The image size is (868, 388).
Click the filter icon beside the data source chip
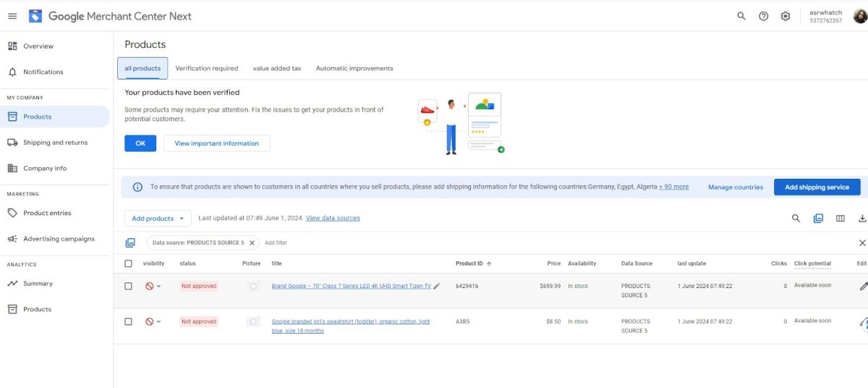pyautogui.click(x=130, y=242)
